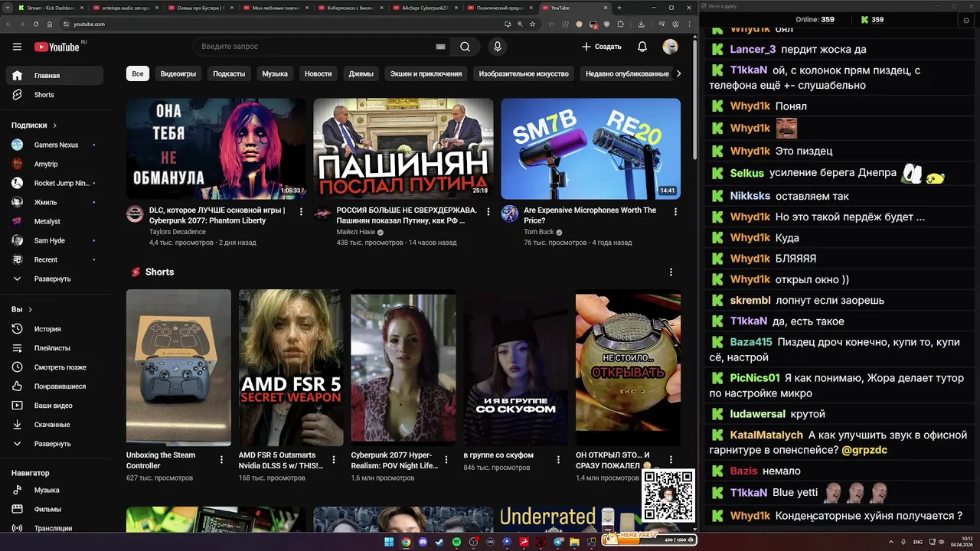Select the Музыка filter chip
Image resolution: width=980 pixels, height=551 pixels.
coord(275,73)
